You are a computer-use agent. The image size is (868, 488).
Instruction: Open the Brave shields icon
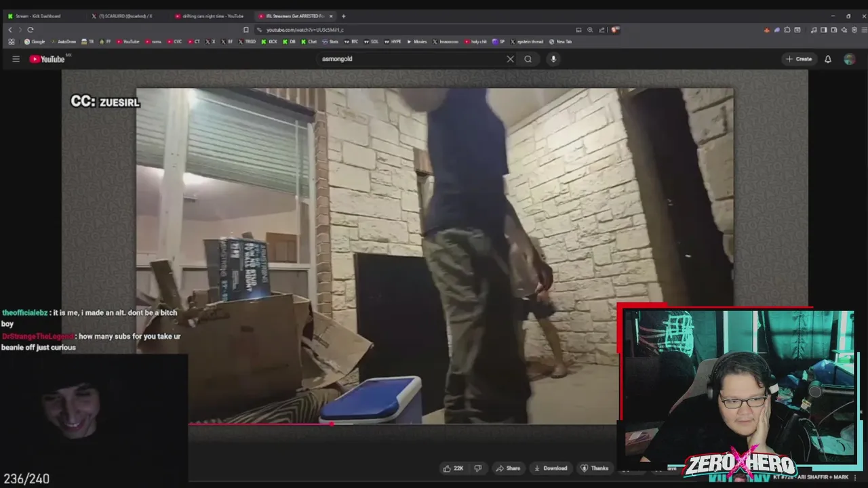pos(615,30)
